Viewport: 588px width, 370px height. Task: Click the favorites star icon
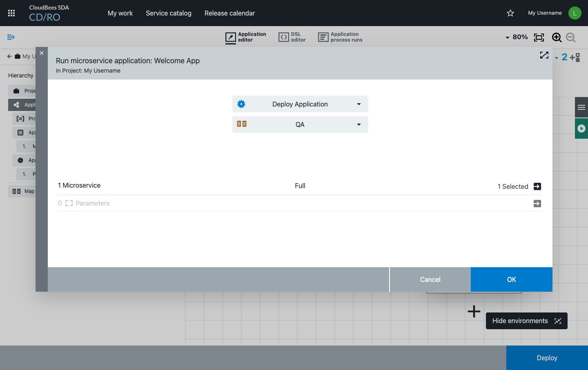tap(510, 13)
